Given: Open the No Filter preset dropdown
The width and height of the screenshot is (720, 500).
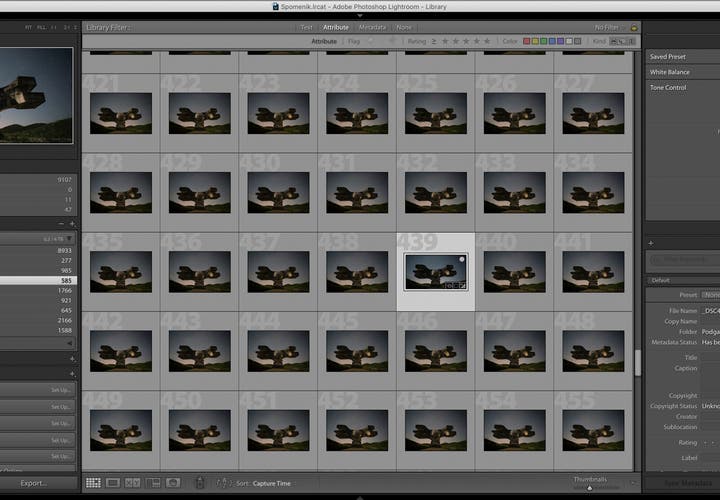Looking at the screenshot, I should click(609, 28).
